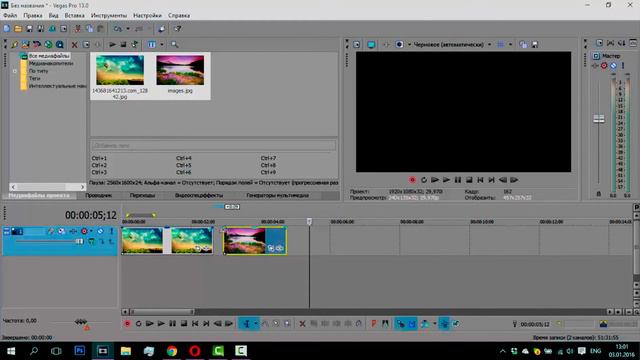This screenshot has height=360, width=640.
Task: Mute the video track
Action: coord(100,231)
